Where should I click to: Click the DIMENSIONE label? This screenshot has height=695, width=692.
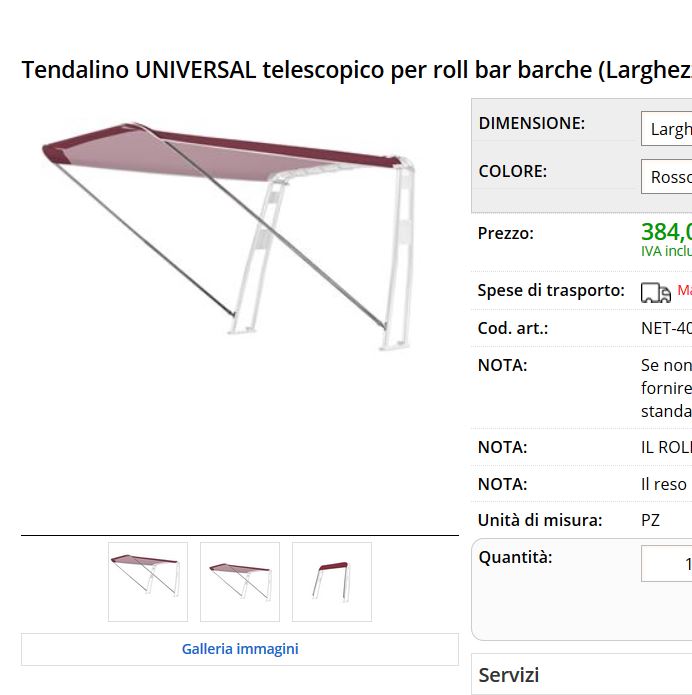click(x=532, y=123)
